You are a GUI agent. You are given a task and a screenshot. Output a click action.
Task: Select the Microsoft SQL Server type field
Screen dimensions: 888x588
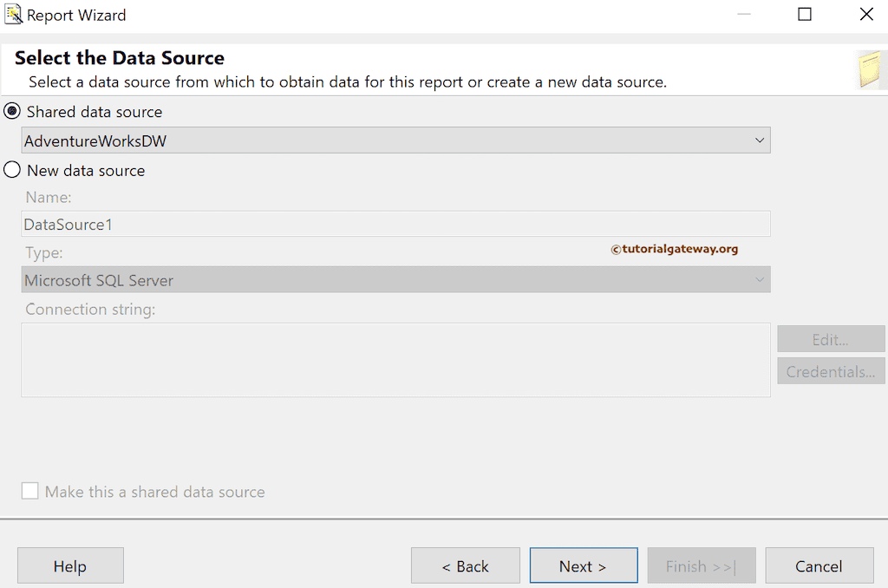point(395,279)
